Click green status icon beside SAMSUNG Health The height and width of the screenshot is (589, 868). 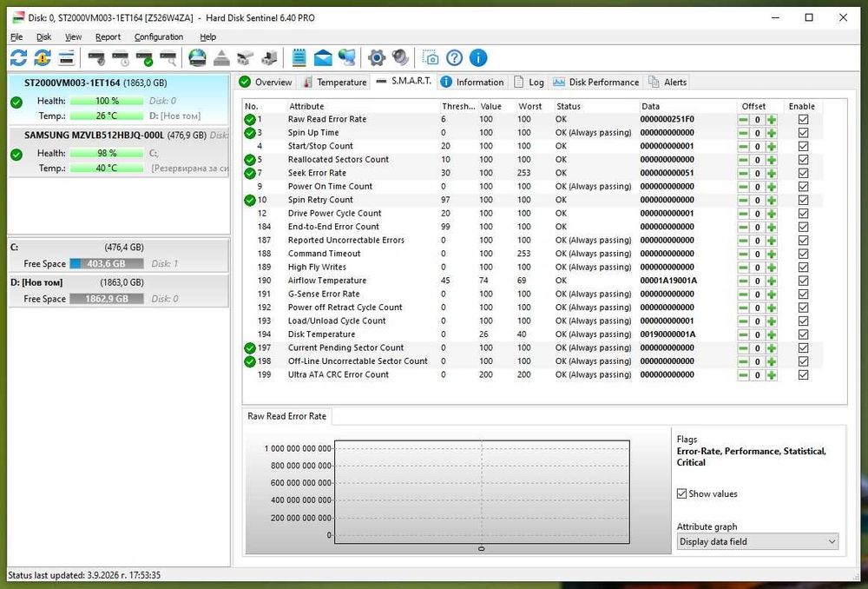coord(16,155)
